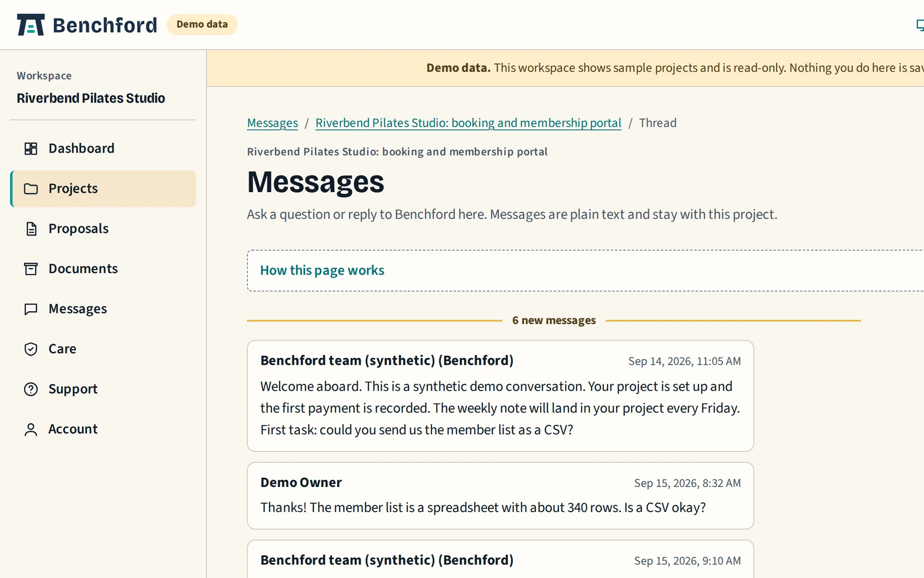Viewport: 924px width, 578px height.
Task: Open Account settings in sidebar
Action: click(103, 429)
